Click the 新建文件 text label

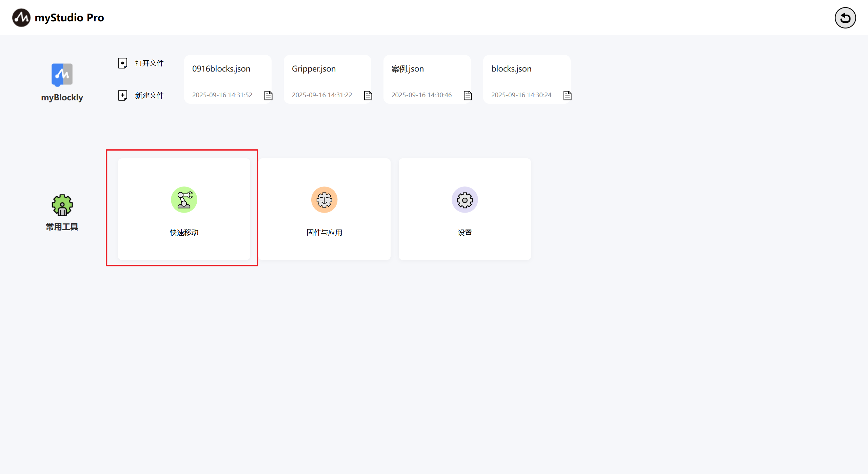149,96
